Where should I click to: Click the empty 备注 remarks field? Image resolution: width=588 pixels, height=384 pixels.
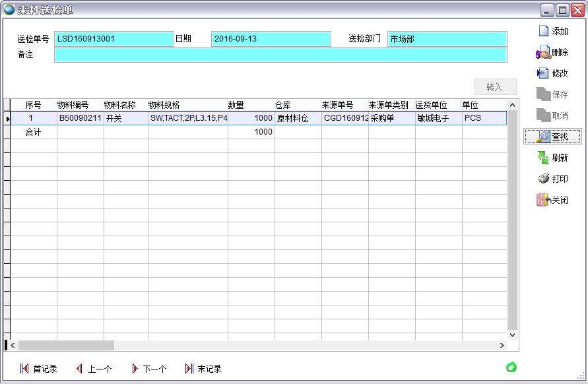click(x=280, y=55)
